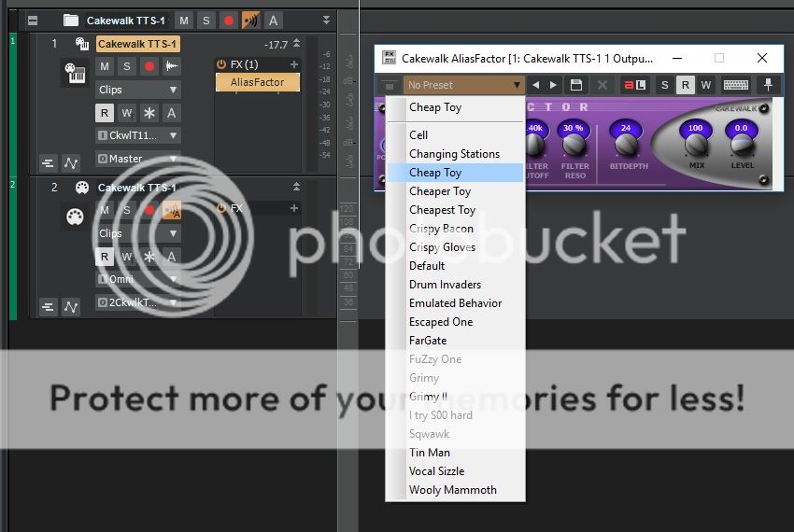The image size is (794, 532).
Task: Toggle automation Read in plugin window
Action: point(685,85)
